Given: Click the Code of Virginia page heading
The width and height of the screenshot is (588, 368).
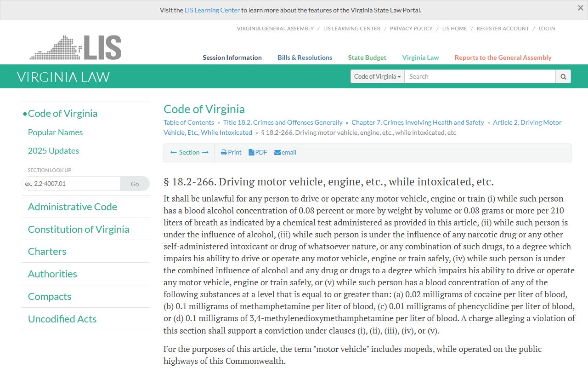Looking at the screenshot, I should coord(204,109).
